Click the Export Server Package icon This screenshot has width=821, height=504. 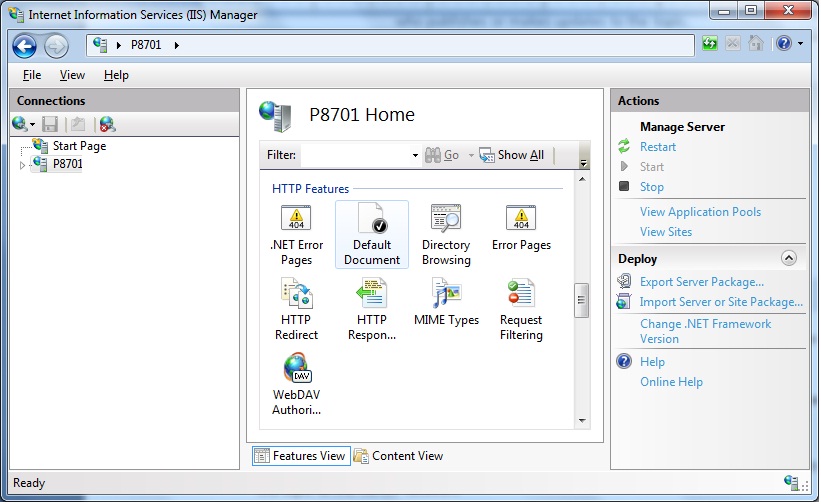coord(624,282)
